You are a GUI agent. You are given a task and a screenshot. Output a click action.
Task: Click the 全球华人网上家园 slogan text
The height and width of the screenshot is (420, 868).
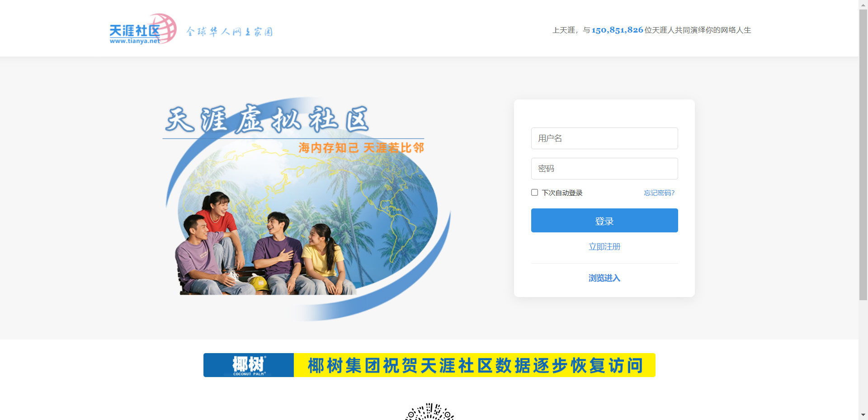point(230,32)
